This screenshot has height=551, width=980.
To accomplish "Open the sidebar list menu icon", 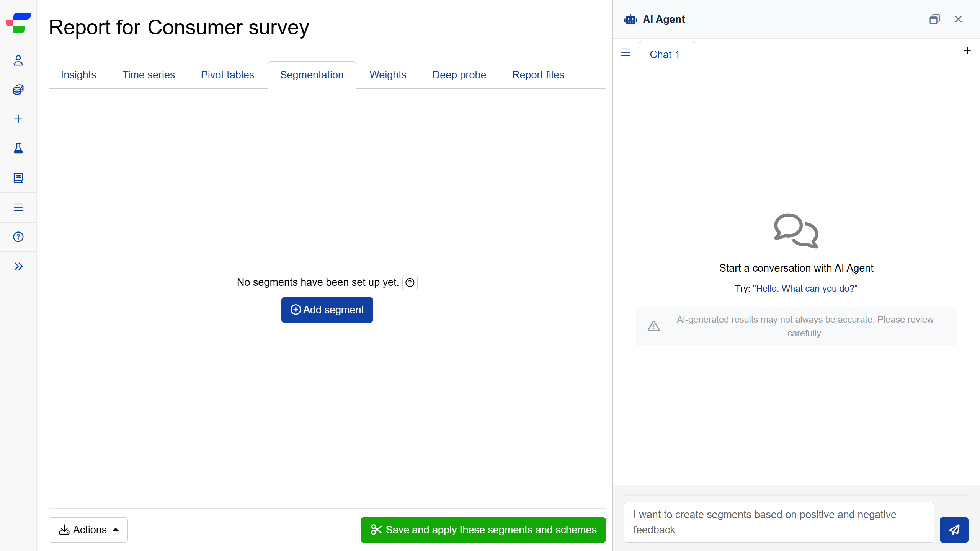I will (x=18, y=207).
